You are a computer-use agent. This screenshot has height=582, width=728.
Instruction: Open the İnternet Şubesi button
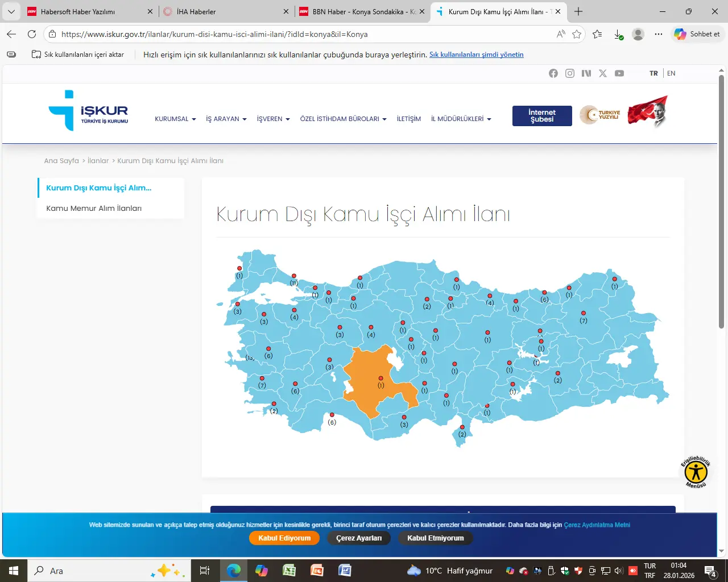(x=542, y=116)
